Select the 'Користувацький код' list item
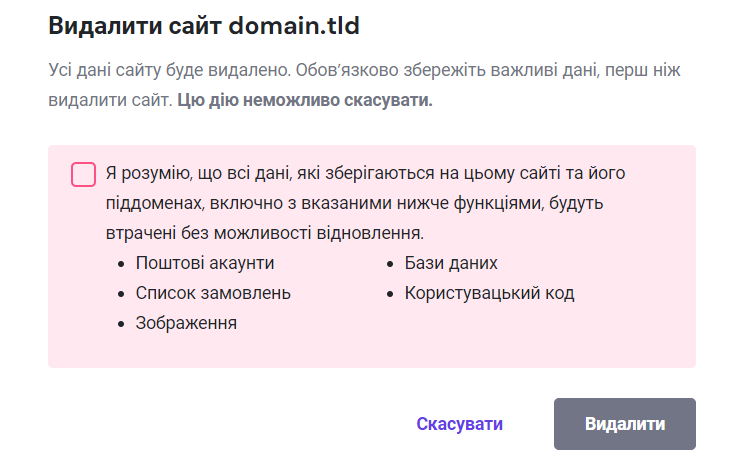Screen dimensions: 744x468 489,293
